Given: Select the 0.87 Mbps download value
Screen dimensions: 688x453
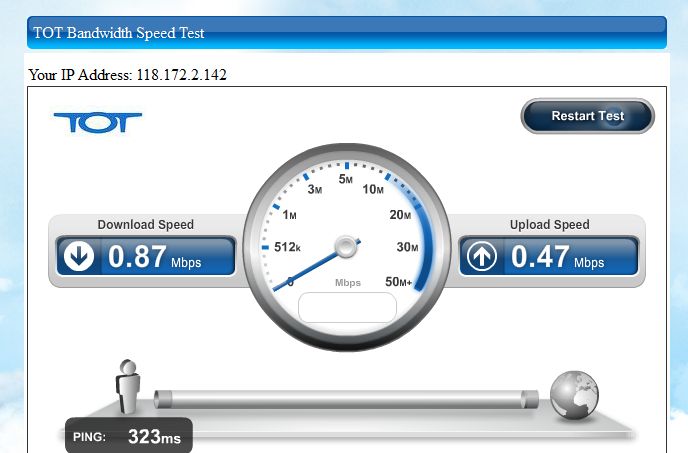Looking at the screenshot, I should coord(154,257).
